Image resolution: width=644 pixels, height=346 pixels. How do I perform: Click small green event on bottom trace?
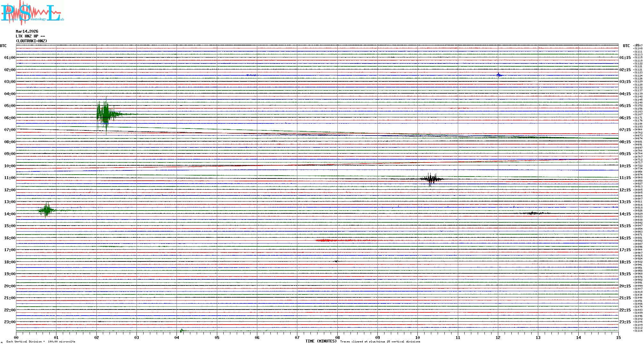pyautogui.click(x=182, y=330)
